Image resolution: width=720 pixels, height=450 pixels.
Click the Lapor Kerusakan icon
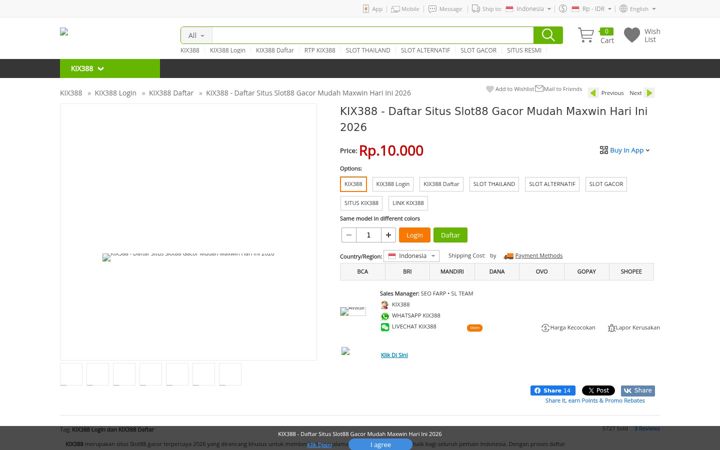(x=611, y=328)
